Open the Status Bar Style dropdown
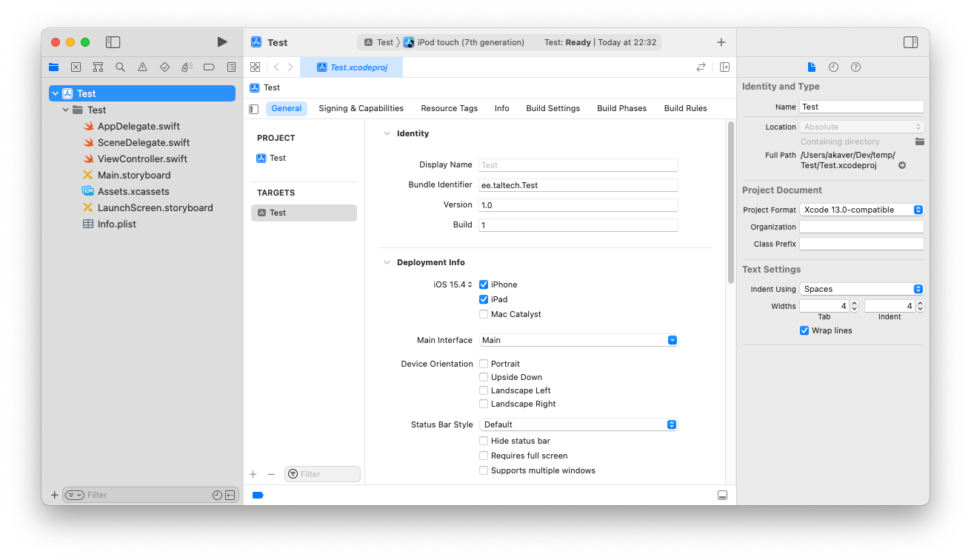The image size is (971, 560). [578, 424]
